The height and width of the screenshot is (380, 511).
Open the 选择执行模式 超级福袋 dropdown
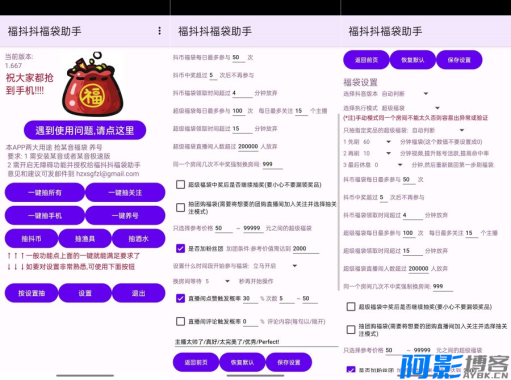pos(411,108)
